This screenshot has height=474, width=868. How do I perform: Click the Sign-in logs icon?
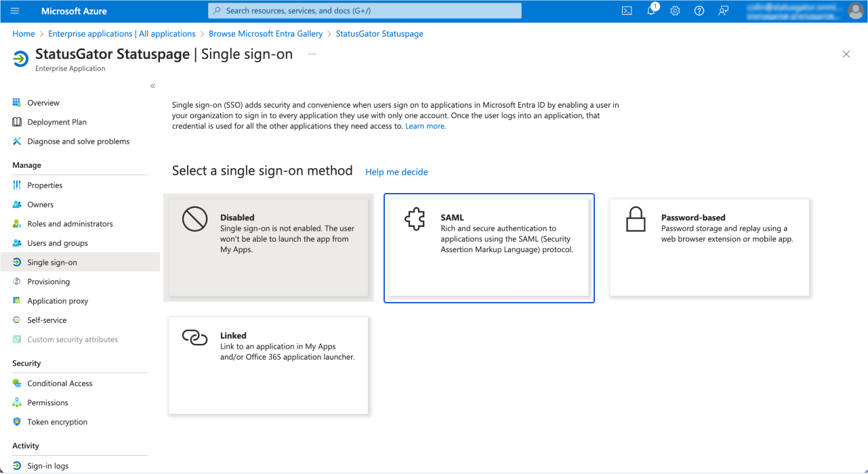tap(17, 466)
